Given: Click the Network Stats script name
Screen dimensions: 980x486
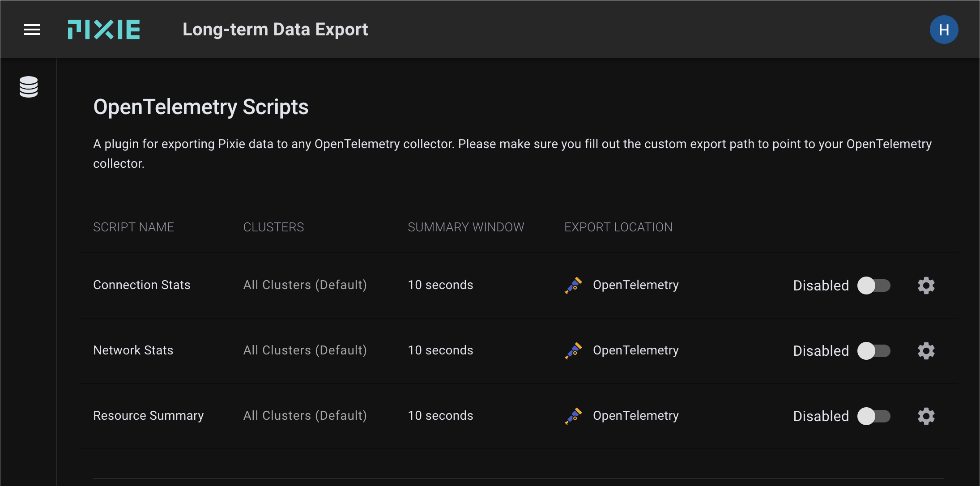Looking at the screenshot, I should (133, 350).
